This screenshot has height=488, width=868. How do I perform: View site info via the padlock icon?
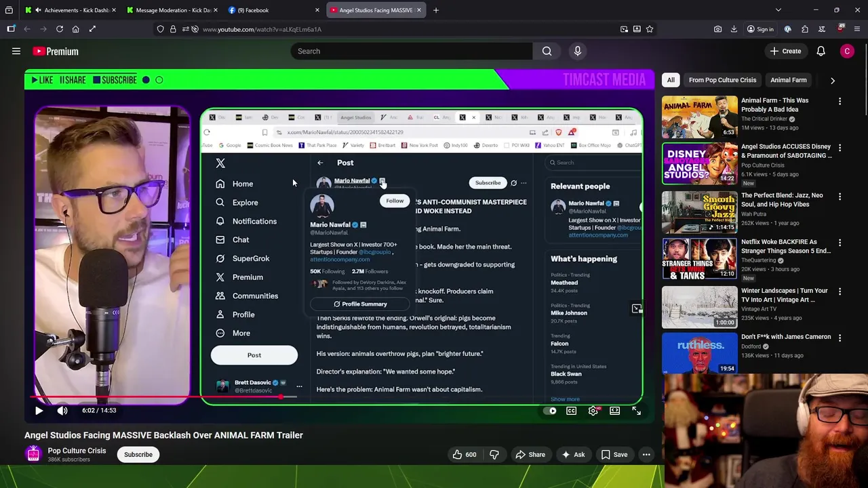coord(173,29)
